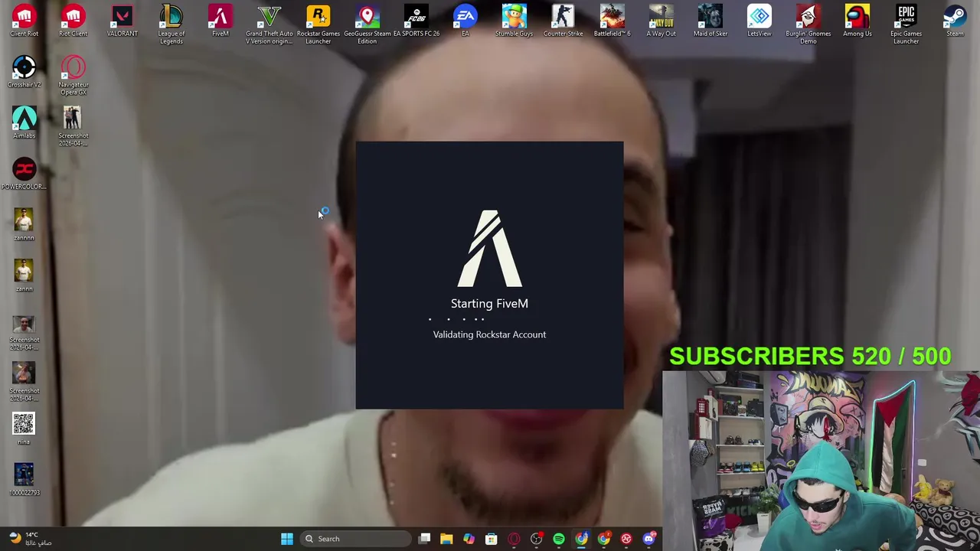Open the Riot Client desktop shortcut

click(x=73, y=21)
